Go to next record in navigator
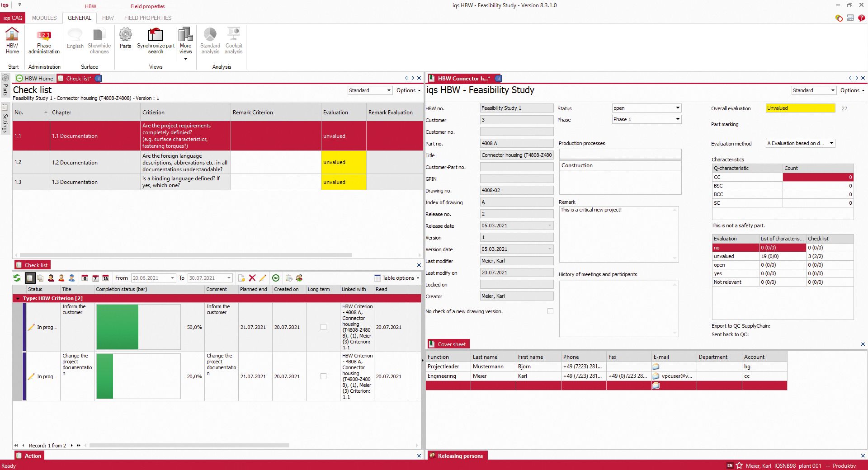This screenshot has width=868, height=470. [x=71, y=446]
